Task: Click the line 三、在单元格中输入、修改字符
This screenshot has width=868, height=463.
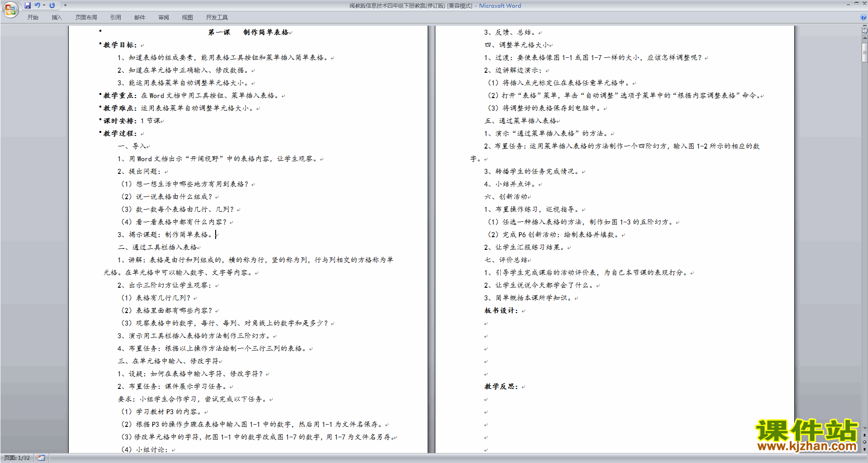Action: [x=169, y=361]
